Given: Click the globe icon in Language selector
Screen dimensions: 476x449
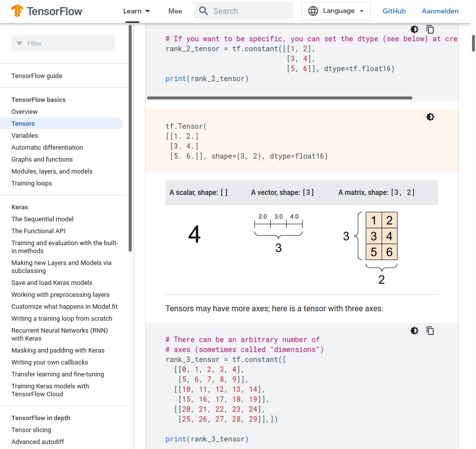Looking at the screenshot, I should [313, 11].
